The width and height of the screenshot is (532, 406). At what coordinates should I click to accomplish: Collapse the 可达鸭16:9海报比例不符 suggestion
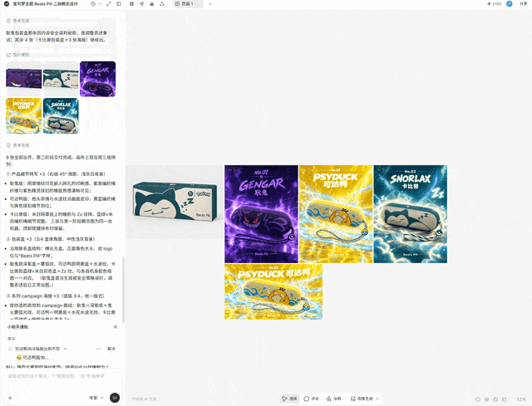click(x=66, y=349)
